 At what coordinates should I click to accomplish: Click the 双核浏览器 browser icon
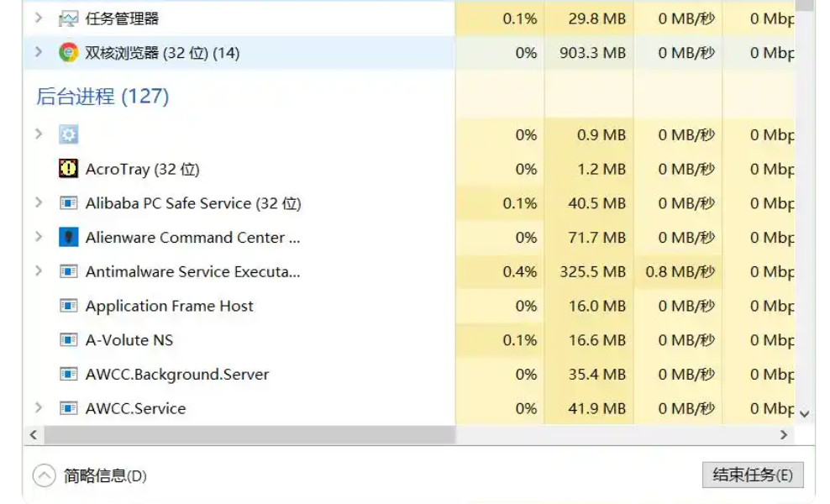click(x=69, y=53)
